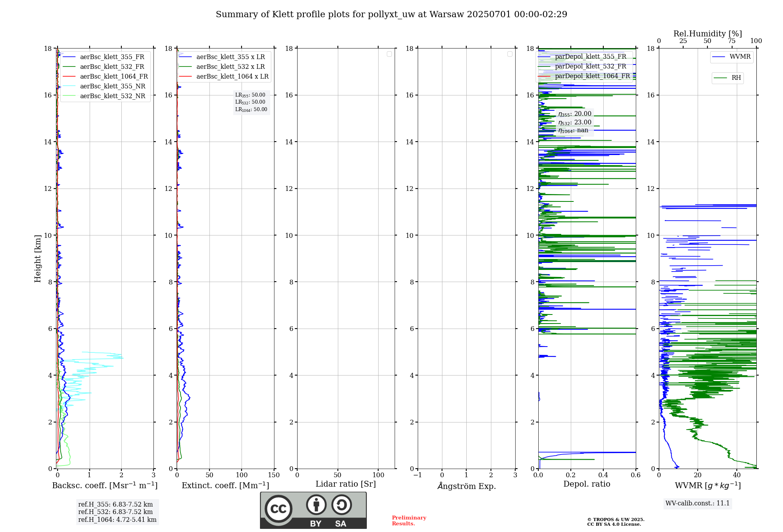This screenshot has width=783, height=532.
Task: Click the BY attribution person icon
Action: point(316,505)
